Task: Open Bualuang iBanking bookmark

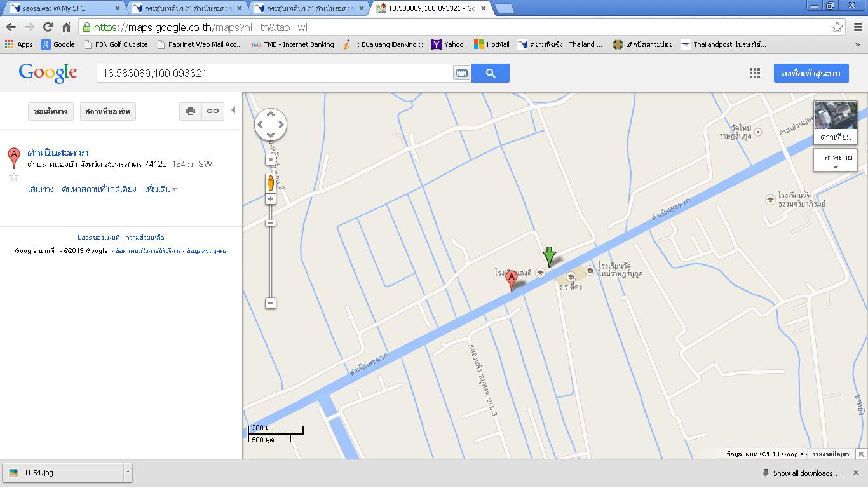Action: point(383,44)
